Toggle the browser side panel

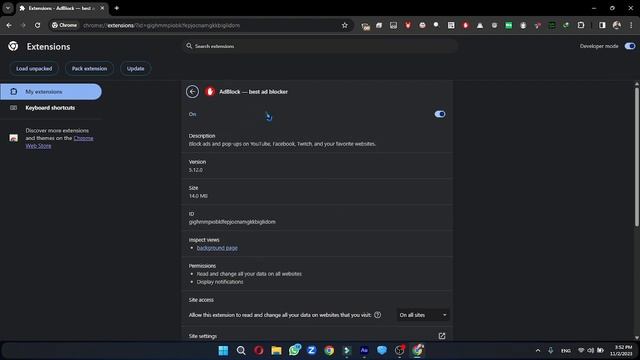pyautogui.click(x=602, y=25)
